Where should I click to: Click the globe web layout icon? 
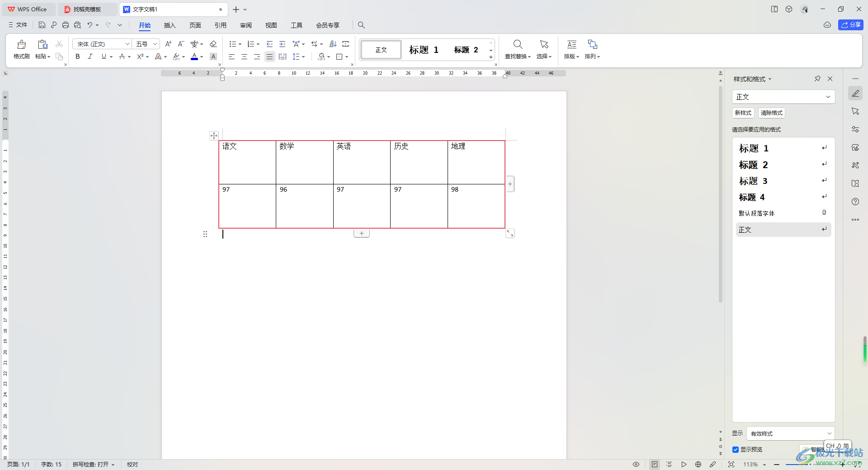click(x=698, y=464)
